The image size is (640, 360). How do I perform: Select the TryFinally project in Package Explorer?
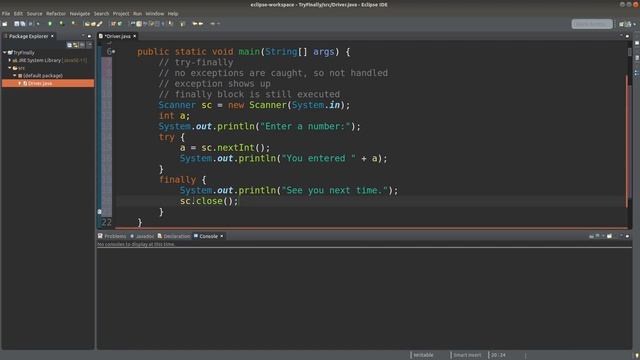[24, 53]
